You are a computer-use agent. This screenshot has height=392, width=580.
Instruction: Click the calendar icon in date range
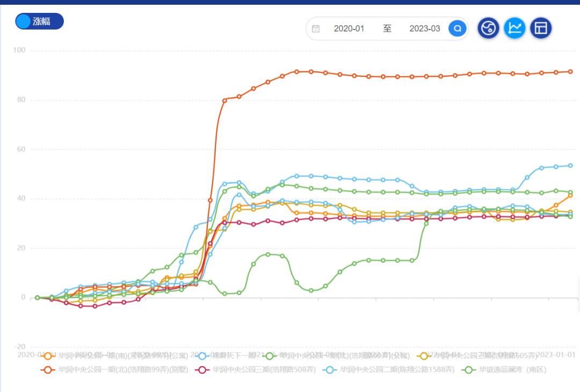click(x=316, y=28)
